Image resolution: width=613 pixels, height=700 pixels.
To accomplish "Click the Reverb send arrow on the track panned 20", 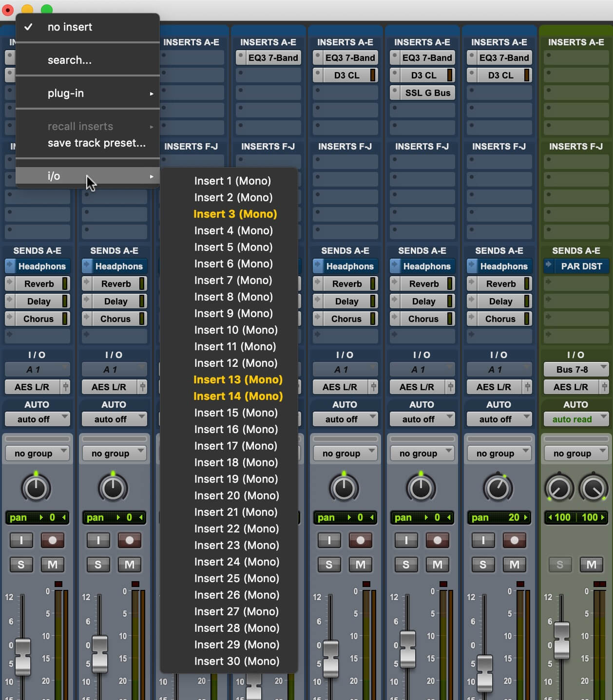I will coord(472,284).
